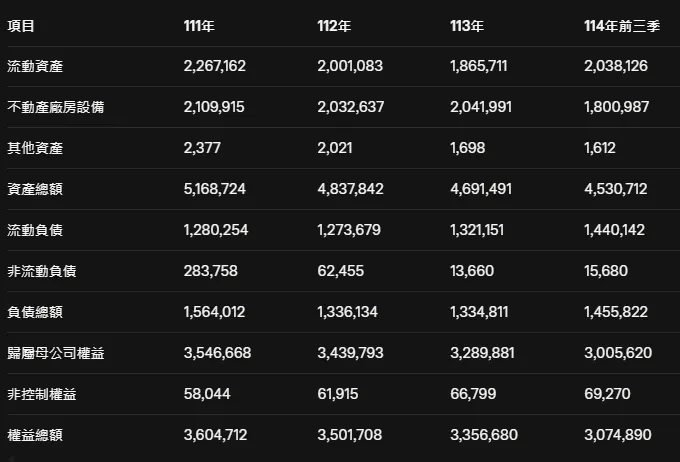This screenshot has height=462, width=680.
Task: Select the 非控制權益 row label
Action: (42, 394)
